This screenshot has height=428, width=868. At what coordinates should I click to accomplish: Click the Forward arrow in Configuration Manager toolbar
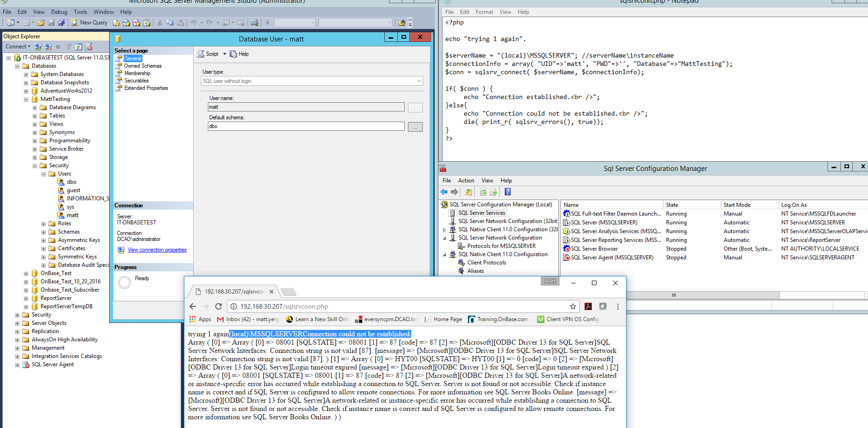tap(455, 192)
